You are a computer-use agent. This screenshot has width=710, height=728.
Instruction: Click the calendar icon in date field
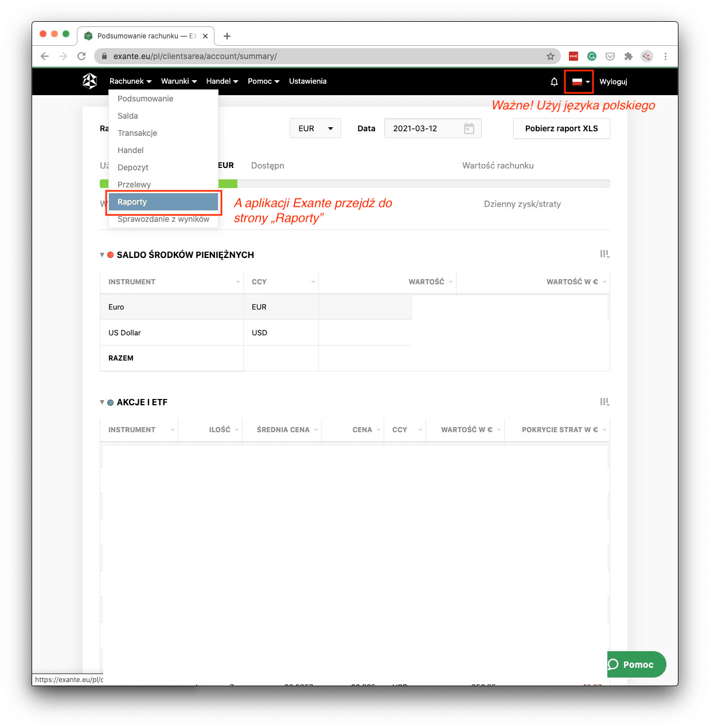click(469, 128)
